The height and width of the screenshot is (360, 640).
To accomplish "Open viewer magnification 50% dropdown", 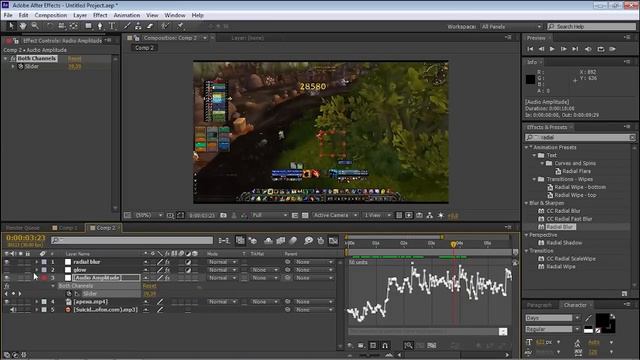I will point(149,215).
